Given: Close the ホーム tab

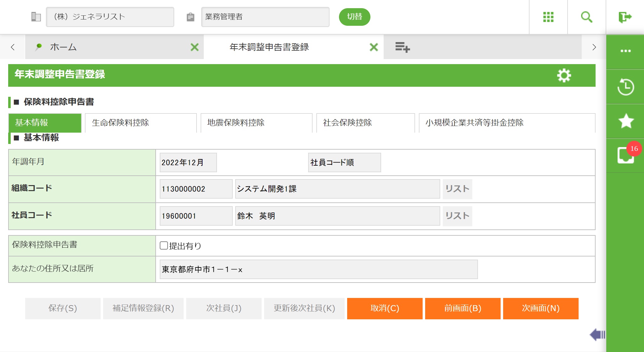Looking at the screenshot, I should [195, 47].
